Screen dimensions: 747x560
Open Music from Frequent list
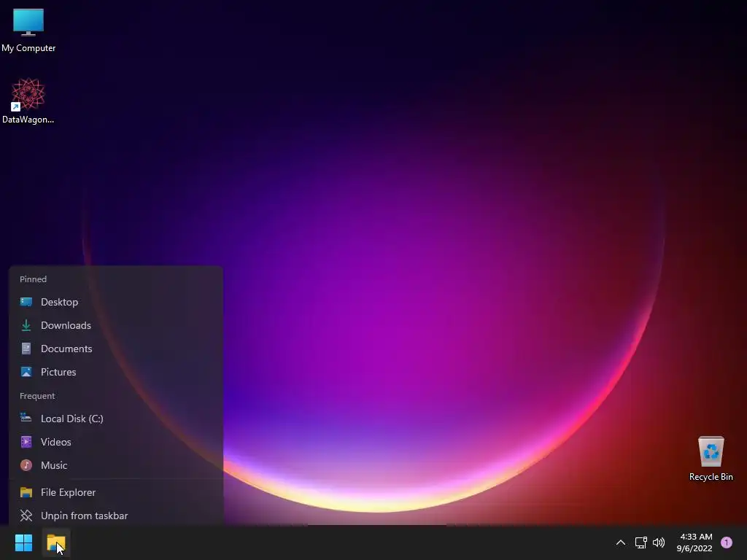coord(116,465)
